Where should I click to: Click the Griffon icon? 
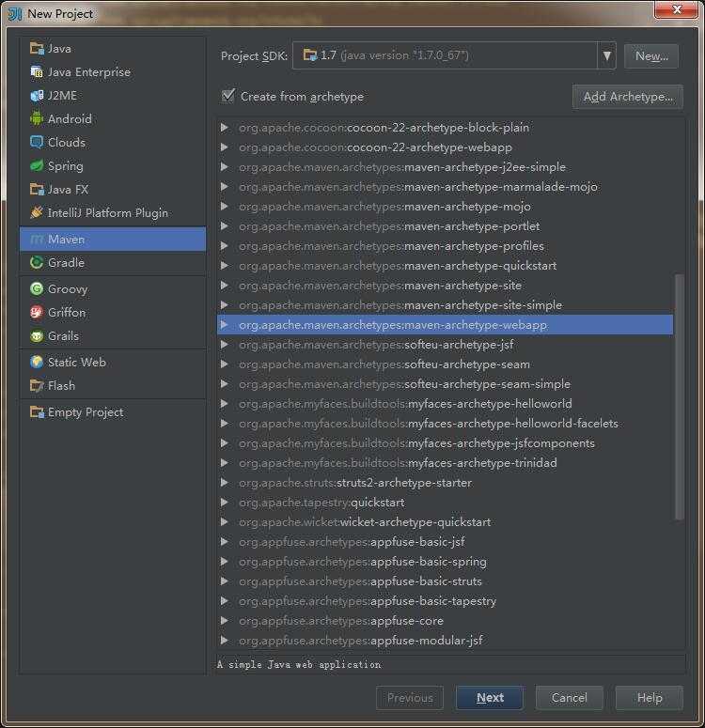[37, 312]
